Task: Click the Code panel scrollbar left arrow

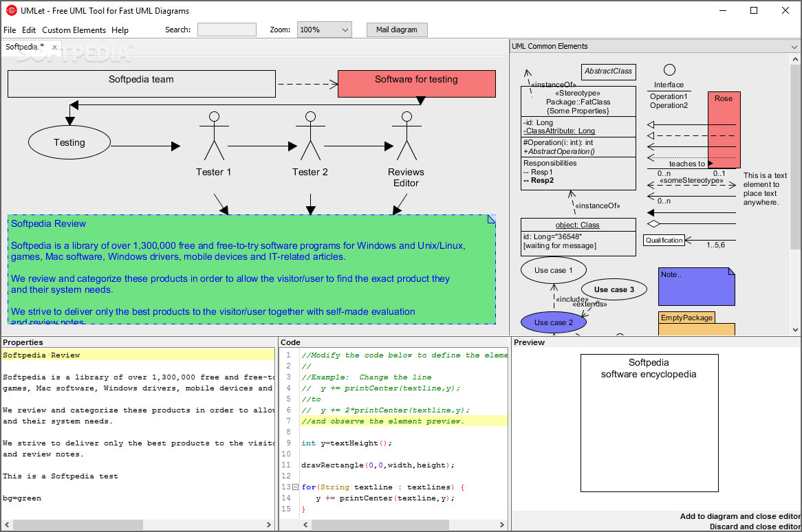Action: [x=305, y=525]
